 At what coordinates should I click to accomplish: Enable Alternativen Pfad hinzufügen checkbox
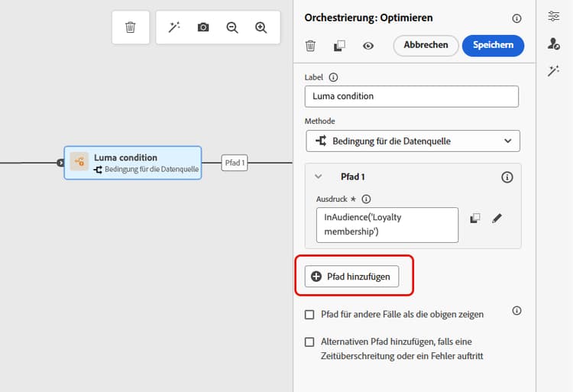coord(309,342)
